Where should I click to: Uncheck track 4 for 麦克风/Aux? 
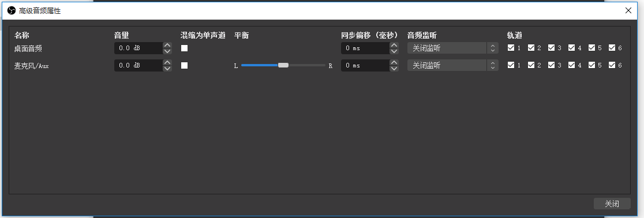(x=571, y=65)
